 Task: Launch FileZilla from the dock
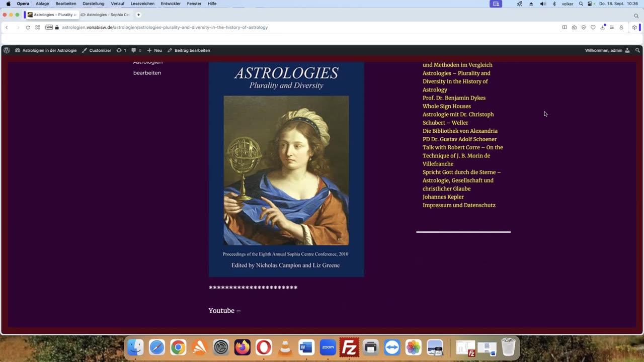tap(349, 347)
